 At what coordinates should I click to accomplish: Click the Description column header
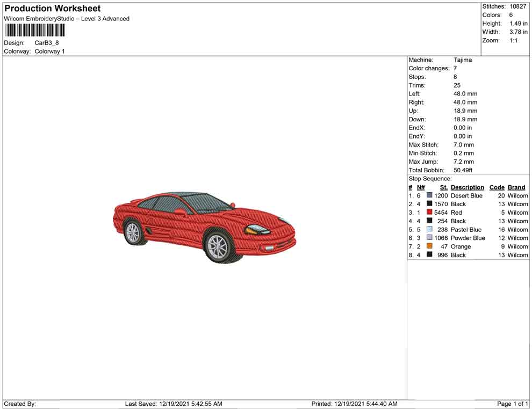click(x=467, y=187)
